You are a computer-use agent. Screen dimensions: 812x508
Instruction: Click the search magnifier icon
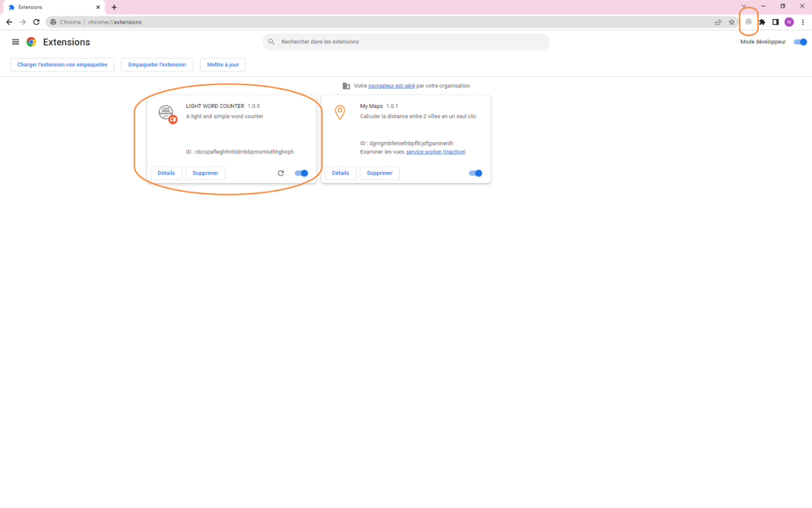pyautogui.click(x=272, y=42)
